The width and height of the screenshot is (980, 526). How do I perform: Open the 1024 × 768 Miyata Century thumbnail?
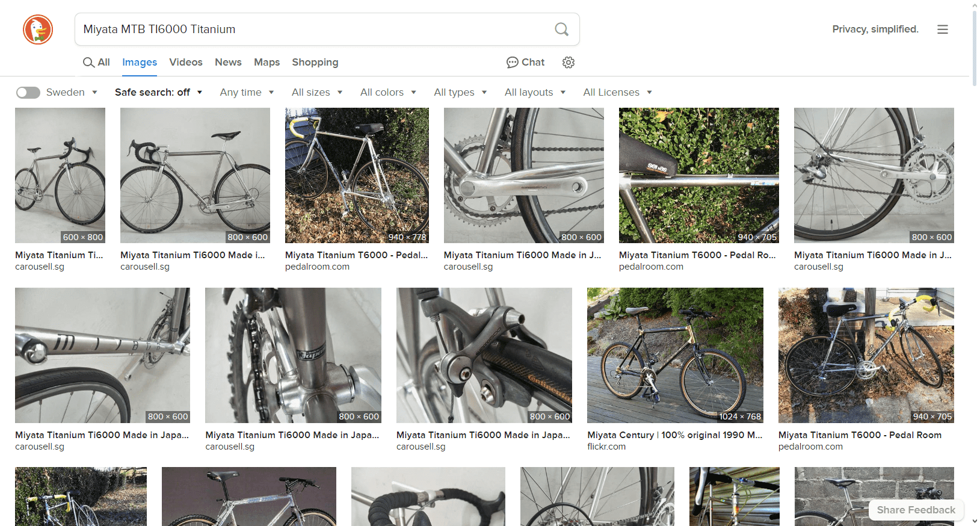click(675, 355)
